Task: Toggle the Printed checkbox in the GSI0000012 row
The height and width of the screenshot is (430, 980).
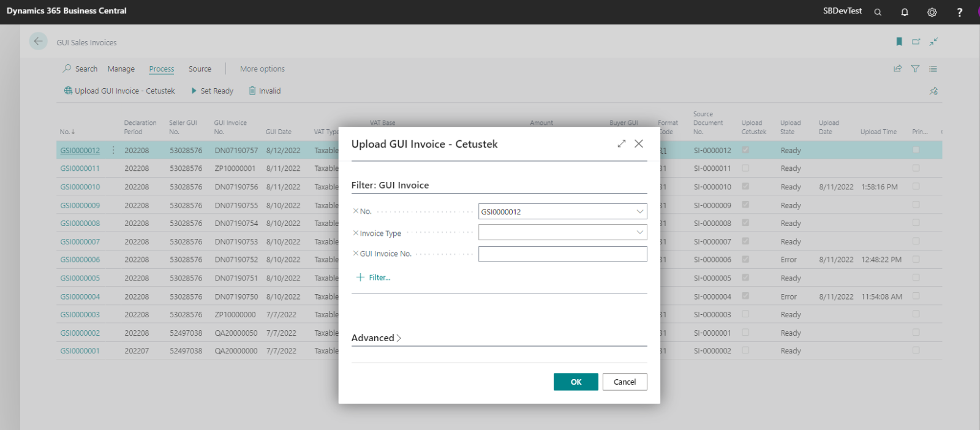Action: point(916,149)
